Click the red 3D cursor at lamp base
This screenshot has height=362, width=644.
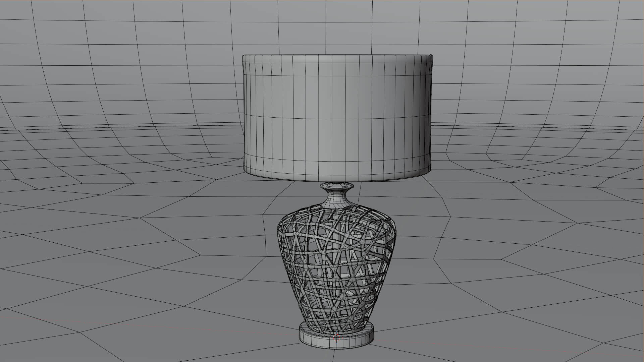point(337,338)
